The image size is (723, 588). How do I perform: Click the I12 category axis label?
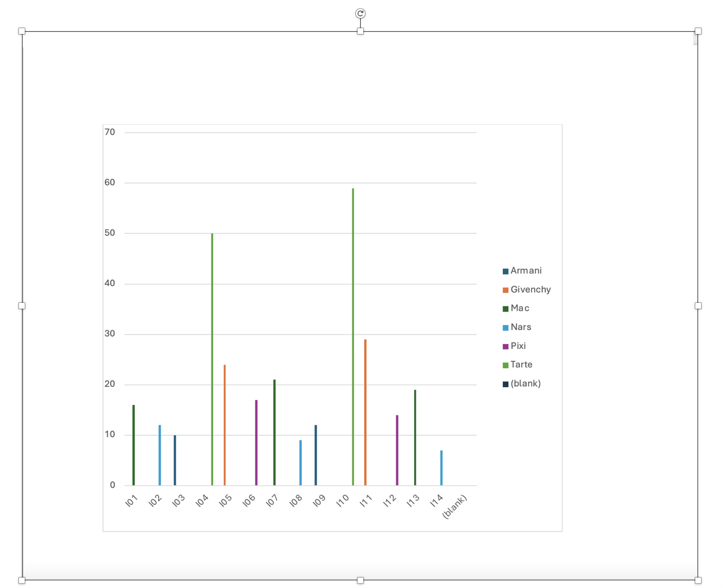click(390, 501)
